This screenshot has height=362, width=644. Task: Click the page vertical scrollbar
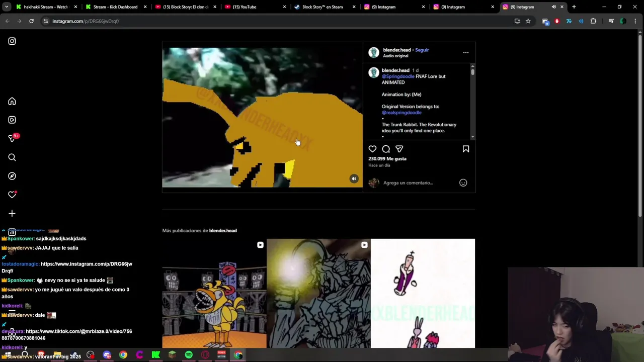tap(640, 126)
